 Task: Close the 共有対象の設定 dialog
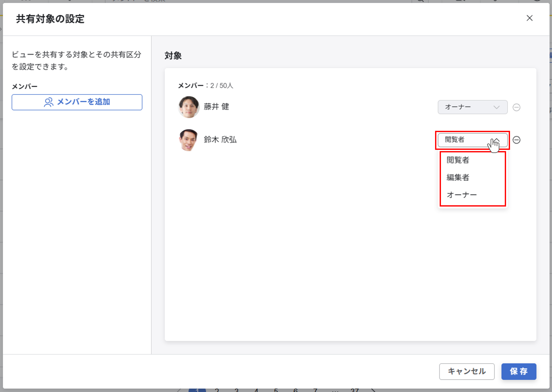[x=529, y=18]
